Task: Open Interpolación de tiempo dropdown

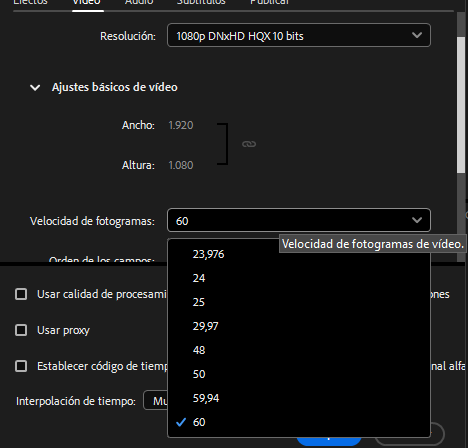Action: tap(155, 401)
